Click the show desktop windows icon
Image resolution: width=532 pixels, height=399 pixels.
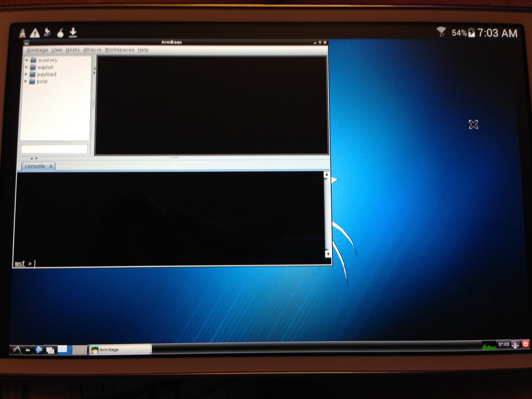pos(50,350)
